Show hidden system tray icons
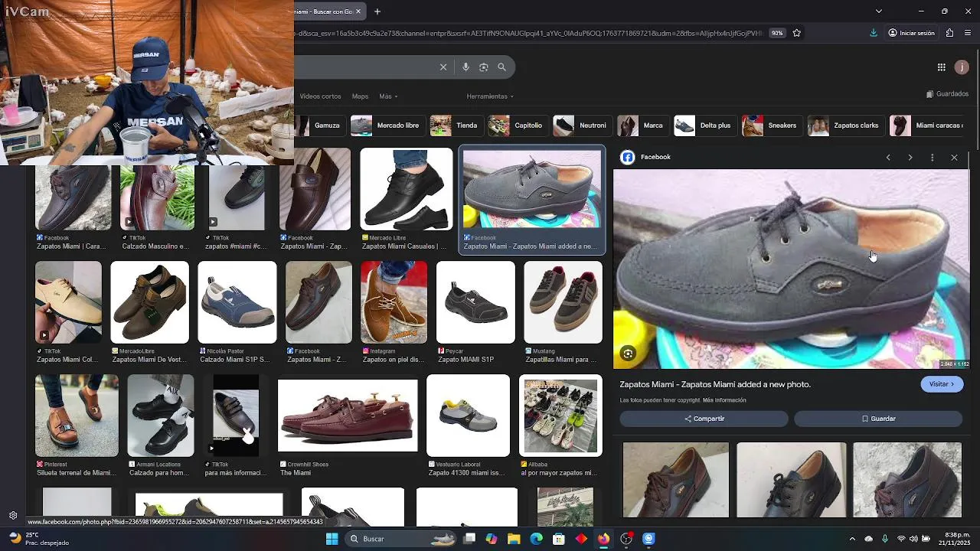The height and width of the screenshot is (551, 980). tap(852, 539)
